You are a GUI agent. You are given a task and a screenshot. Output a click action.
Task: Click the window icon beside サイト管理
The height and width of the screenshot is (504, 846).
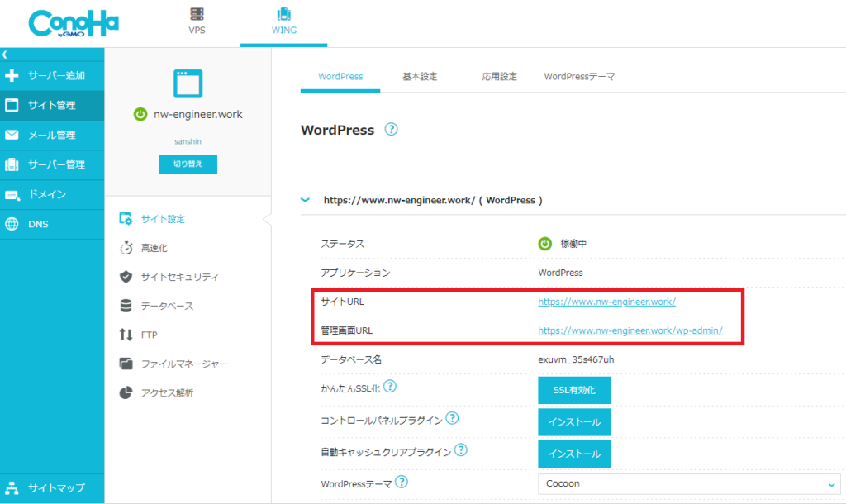(x=12, y=105)
